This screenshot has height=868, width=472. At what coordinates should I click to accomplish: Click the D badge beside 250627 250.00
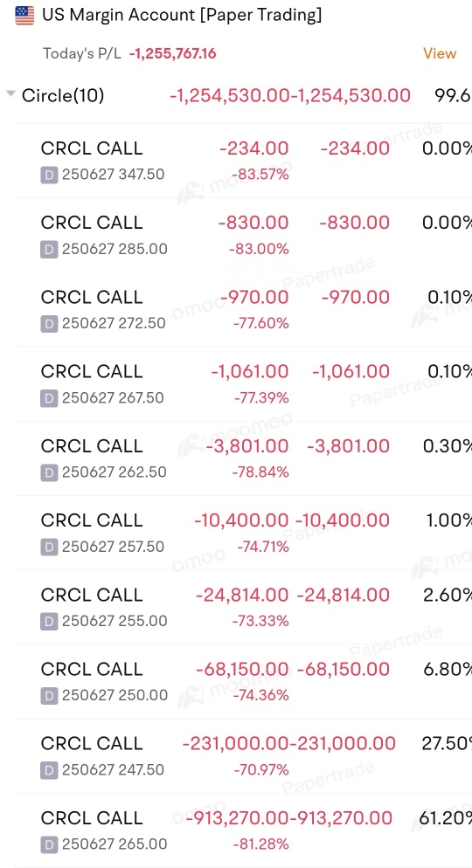(49, 695)
